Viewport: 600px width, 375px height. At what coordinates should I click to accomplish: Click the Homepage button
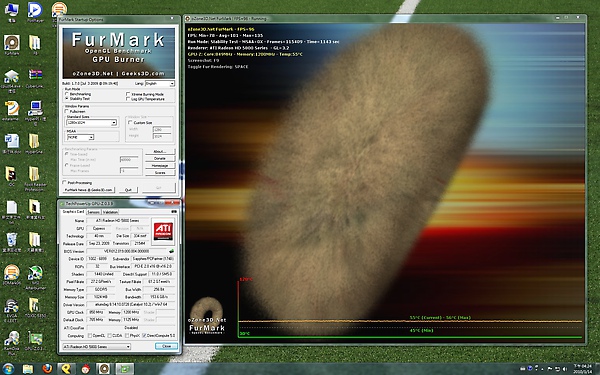[x=160, y=166]
